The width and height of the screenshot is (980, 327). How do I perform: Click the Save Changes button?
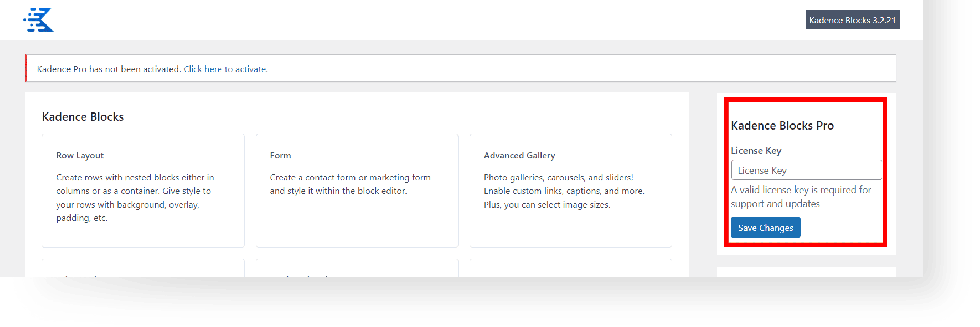(765, 227)
